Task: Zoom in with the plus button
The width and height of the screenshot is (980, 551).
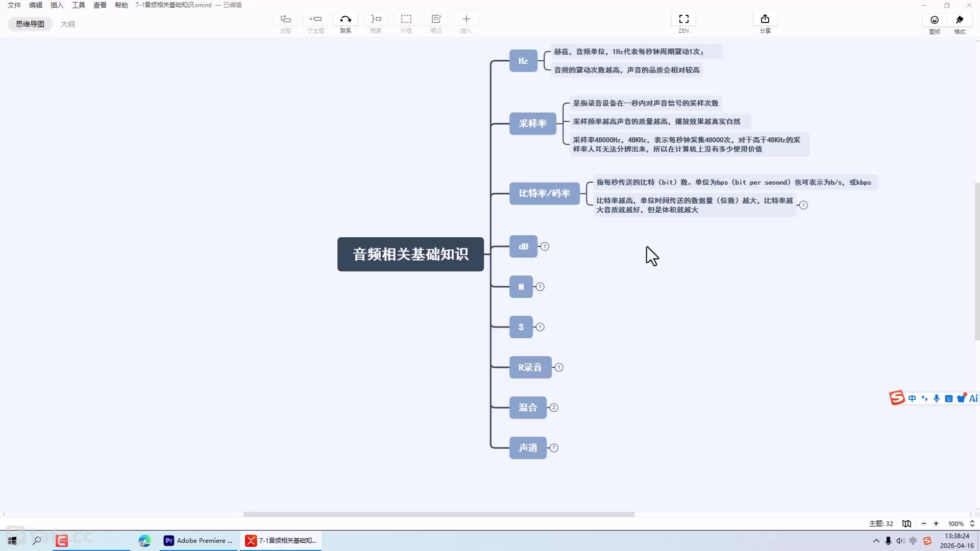Action: (936, 523)
